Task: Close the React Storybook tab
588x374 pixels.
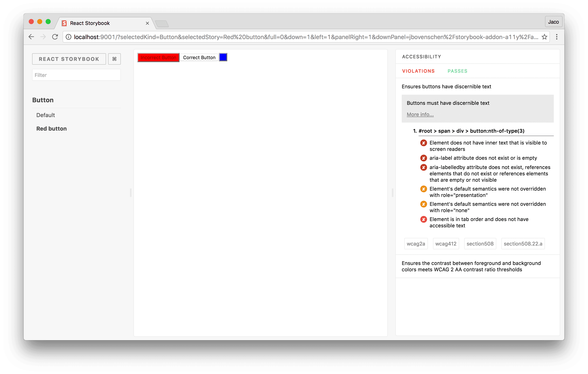Action: [x=147, y=23]
